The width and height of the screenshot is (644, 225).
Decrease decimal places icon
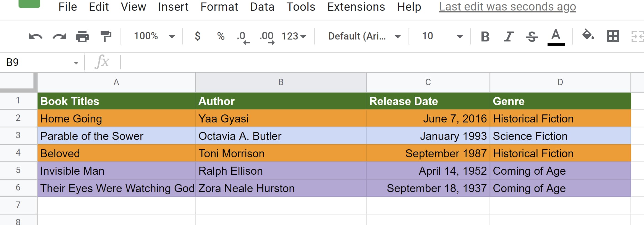pos(243,37)
